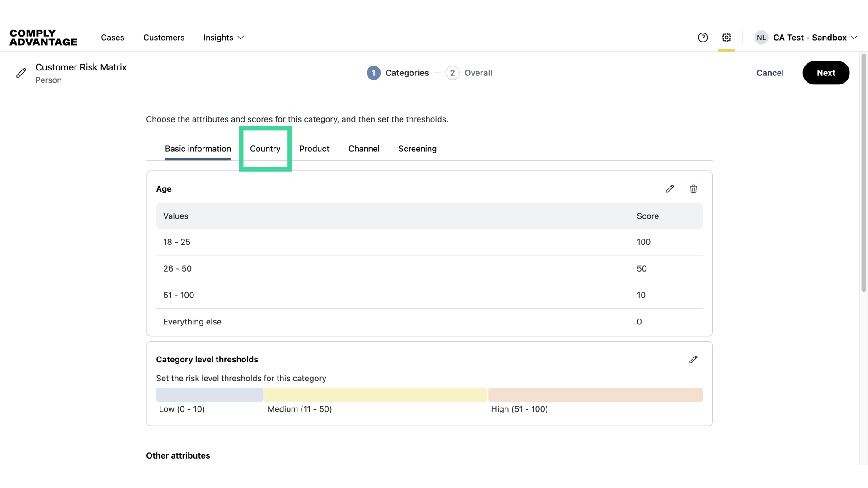Expand the Insights dropdown menu

click(x=223, y=38)
